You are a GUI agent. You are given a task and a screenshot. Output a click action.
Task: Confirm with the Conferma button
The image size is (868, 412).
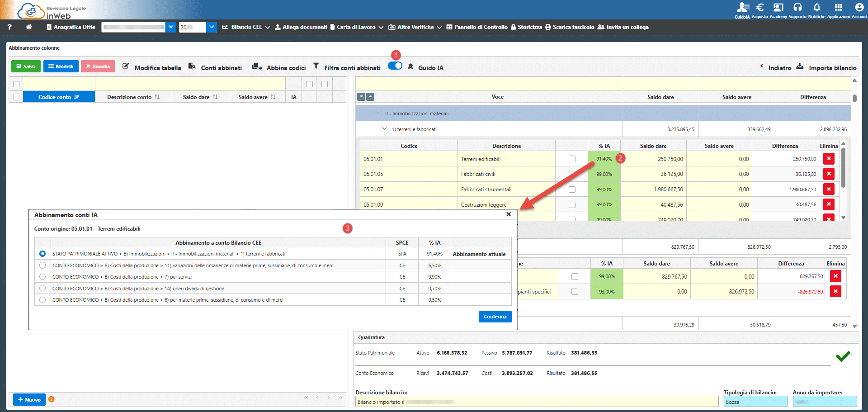(x=495, y=317)
